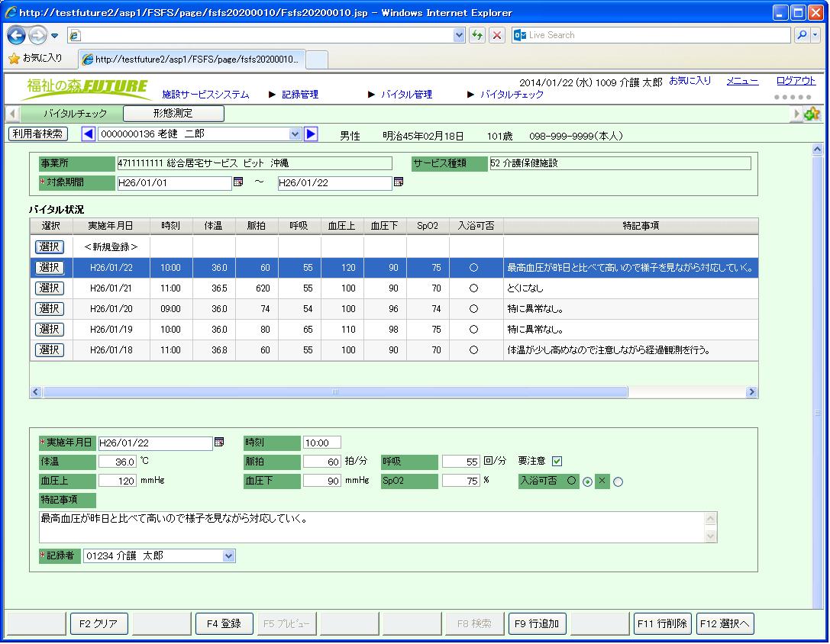The height and width of the screenshot is (644, 830).
Task: Click the F4 登録 button
Action: [x=224, y=624]
